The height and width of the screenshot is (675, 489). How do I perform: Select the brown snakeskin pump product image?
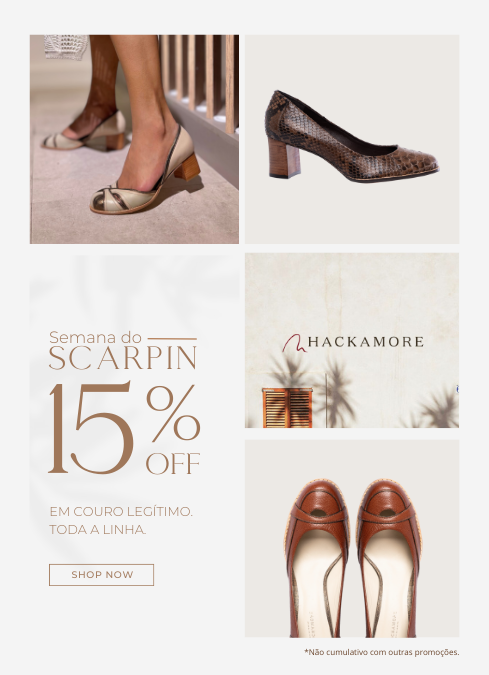(352, 139)
